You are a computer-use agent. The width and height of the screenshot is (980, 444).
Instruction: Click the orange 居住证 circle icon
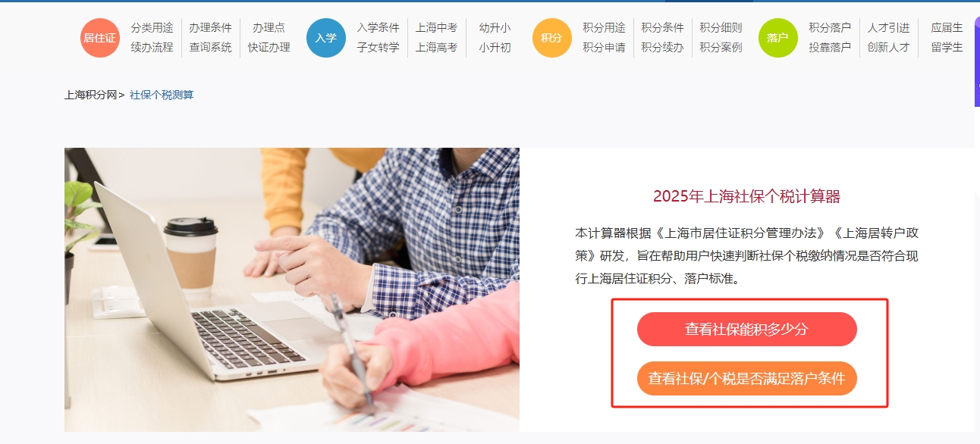tap(100, 38)
